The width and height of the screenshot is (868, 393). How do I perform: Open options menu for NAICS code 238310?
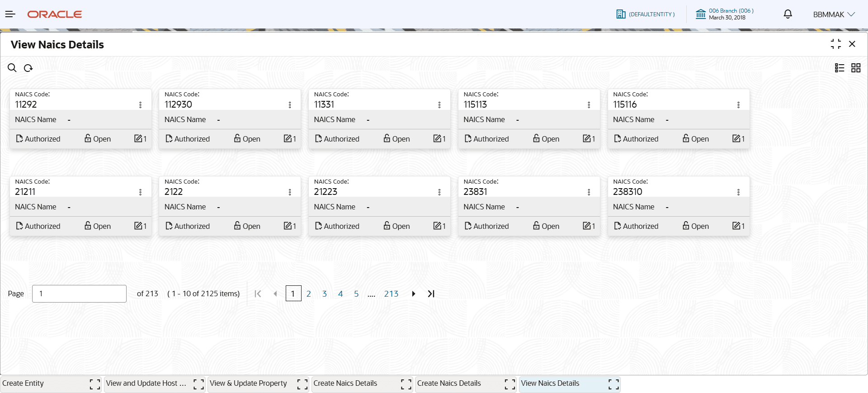[x=739, y=192]
